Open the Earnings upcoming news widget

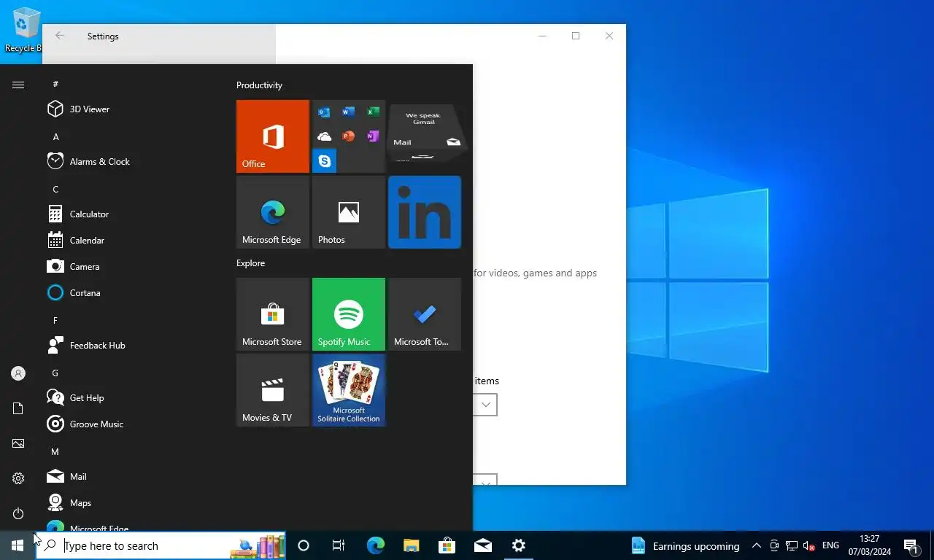(685, 545)
